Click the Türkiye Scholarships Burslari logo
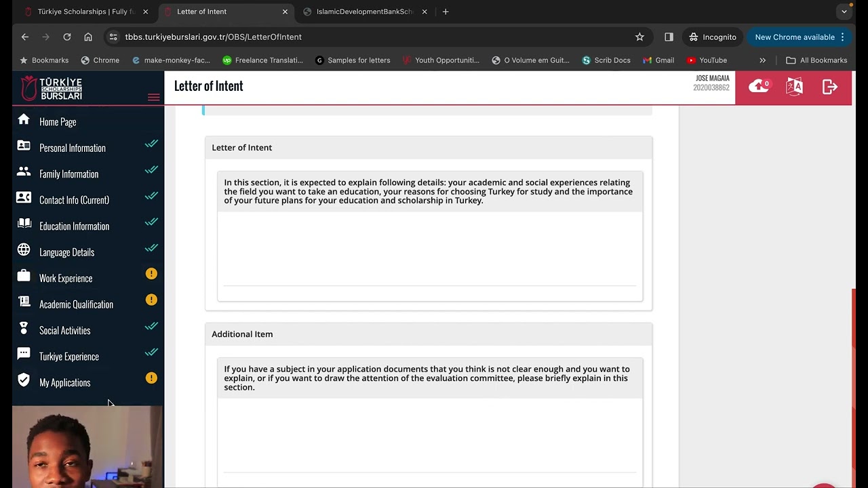Viewport: 868px width, 488px height. click(x=52, y=88)
